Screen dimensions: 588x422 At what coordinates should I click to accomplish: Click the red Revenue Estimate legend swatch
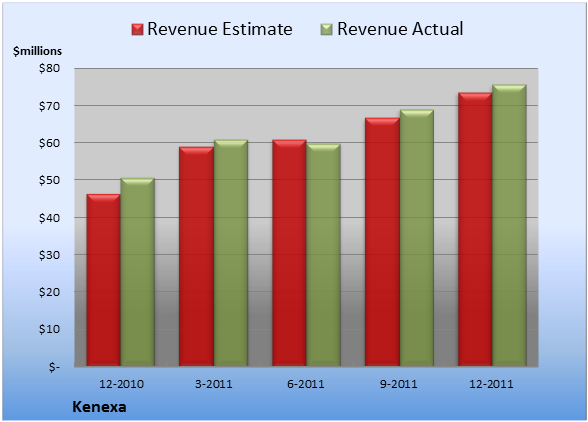[137, 29]
